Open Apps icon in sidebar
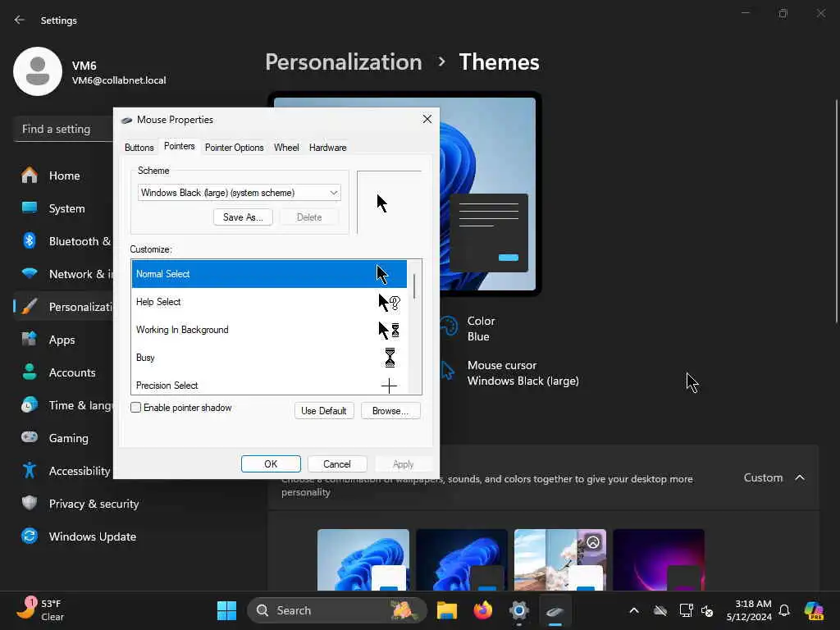Viewport: 840px width, 630px height. tap(30, 339)
